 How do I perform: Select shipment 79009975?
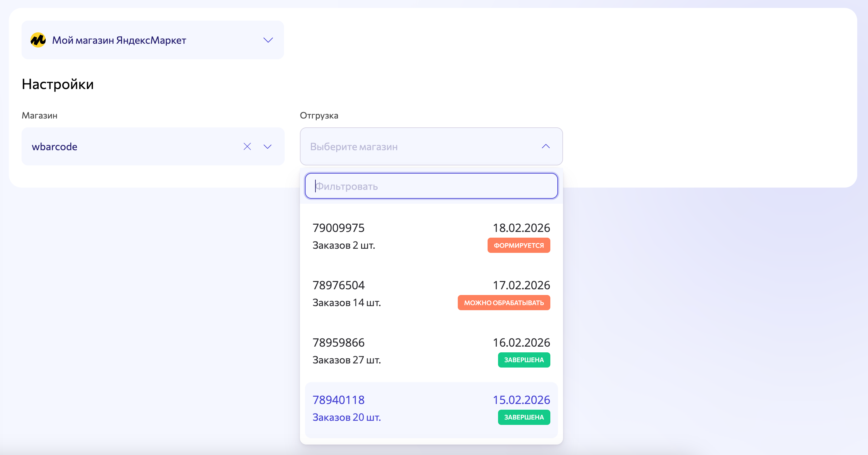338,228
